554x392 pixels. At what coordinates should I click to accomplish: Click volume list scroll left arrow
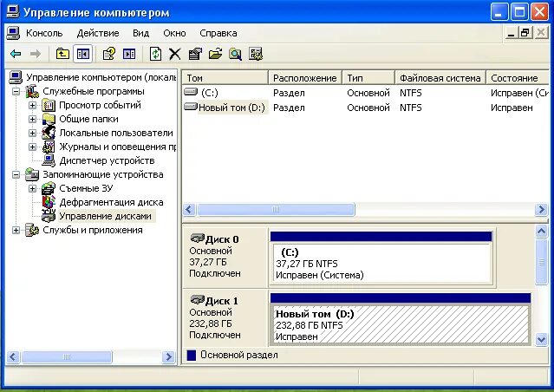(189, 210)
